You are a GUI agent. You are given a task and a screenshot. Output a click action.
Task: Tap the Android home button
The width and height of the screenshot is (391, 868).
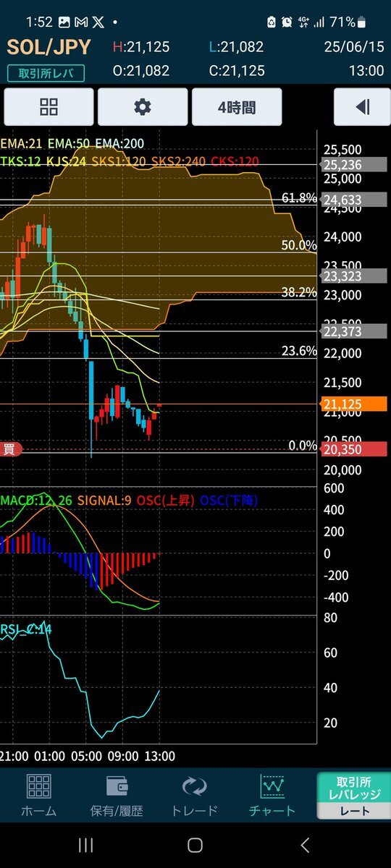pos(195,845)
